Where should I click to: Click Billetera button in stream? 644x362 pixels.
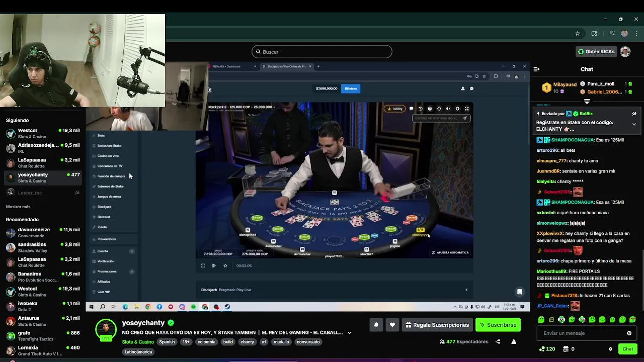(x=351, y=88)
